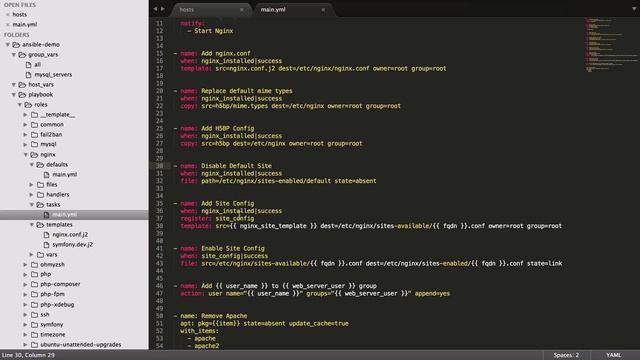Collapse the playbook folder
640x360 pixels.
[14, 95]
